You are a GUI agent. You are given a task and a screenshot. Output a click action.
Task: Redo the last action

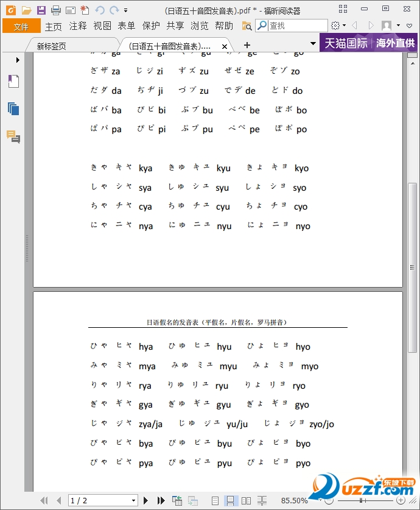(x=114, y=10)
